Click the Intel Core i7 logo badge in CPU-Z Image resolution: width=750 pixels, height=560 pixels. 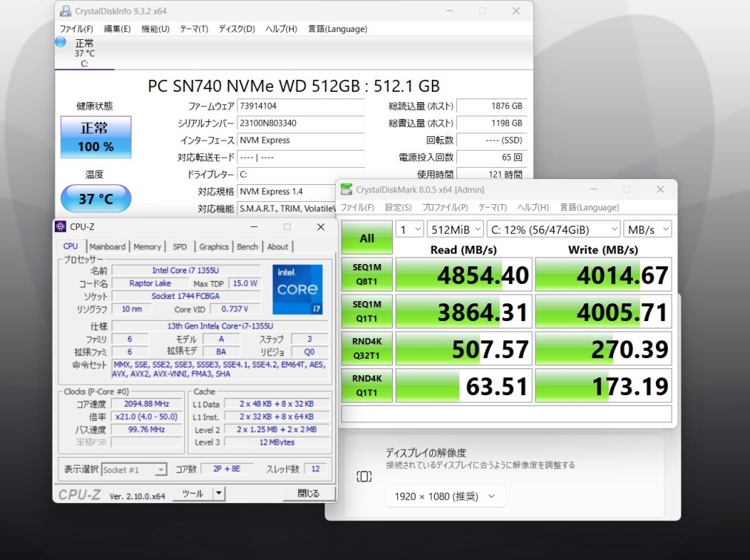tap(297, 289)
